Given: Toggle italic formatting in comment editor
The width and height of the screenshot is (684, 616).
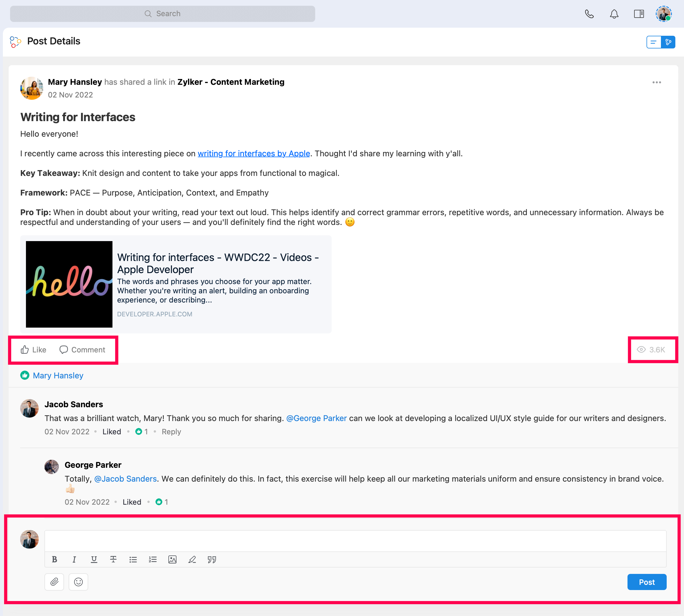Looking at the screenshot, I should 74,559.
